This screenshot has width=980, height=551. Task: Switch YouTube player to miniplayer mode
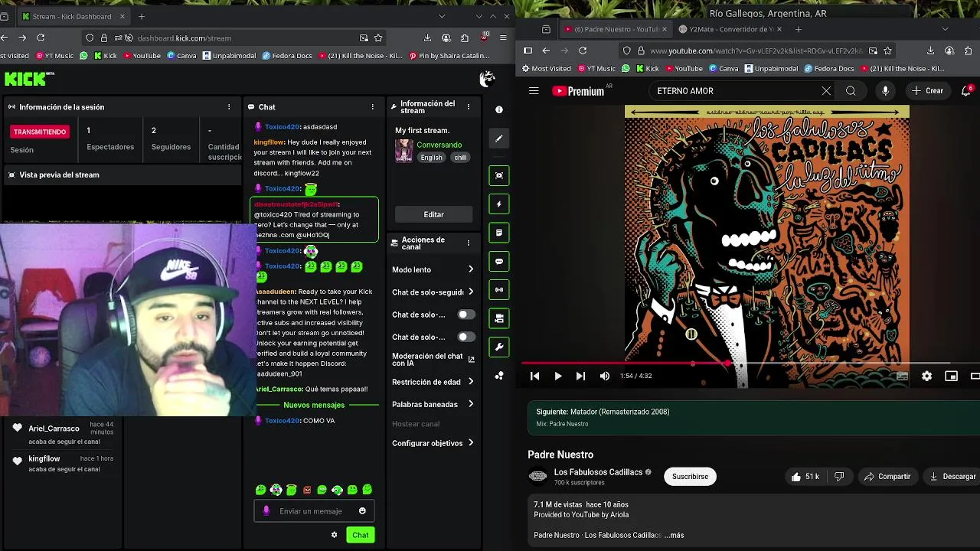point(951,376)
